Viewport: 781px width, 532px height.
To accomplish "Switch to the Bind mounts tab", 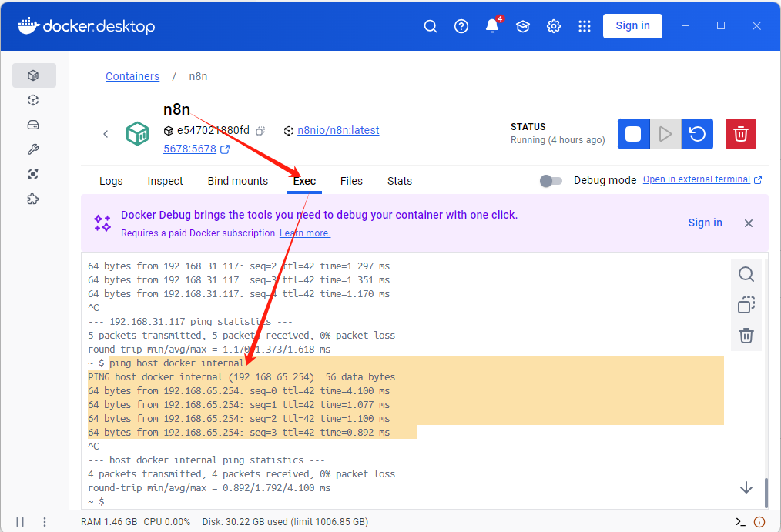I will tap(237, 181).
